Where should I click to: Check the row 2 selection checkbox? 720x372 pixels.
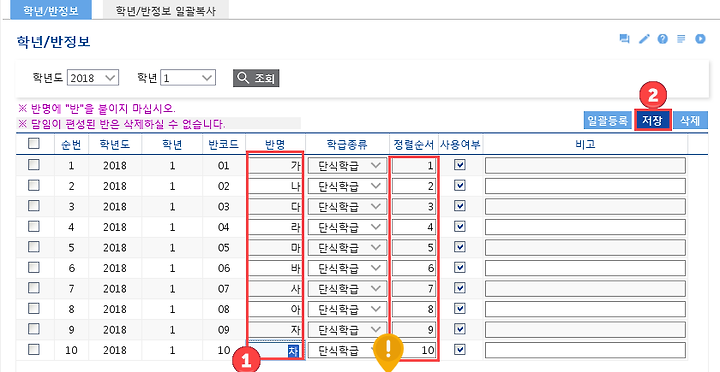[x=34, y=185]
